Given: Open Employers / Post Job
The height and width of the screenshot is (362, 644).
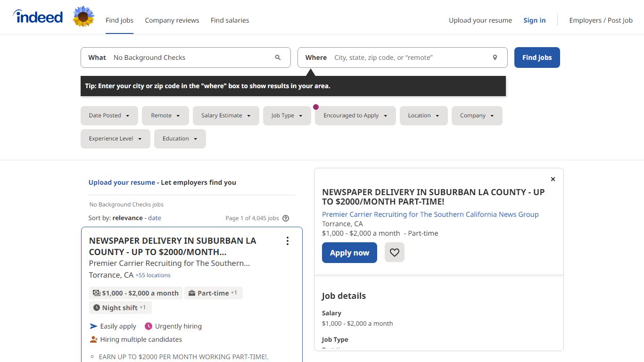Looking at the screenshot, I should [601, 20].
